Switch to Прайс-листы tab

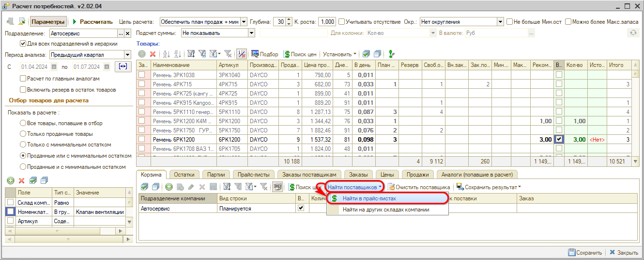[x=254, y=175]
